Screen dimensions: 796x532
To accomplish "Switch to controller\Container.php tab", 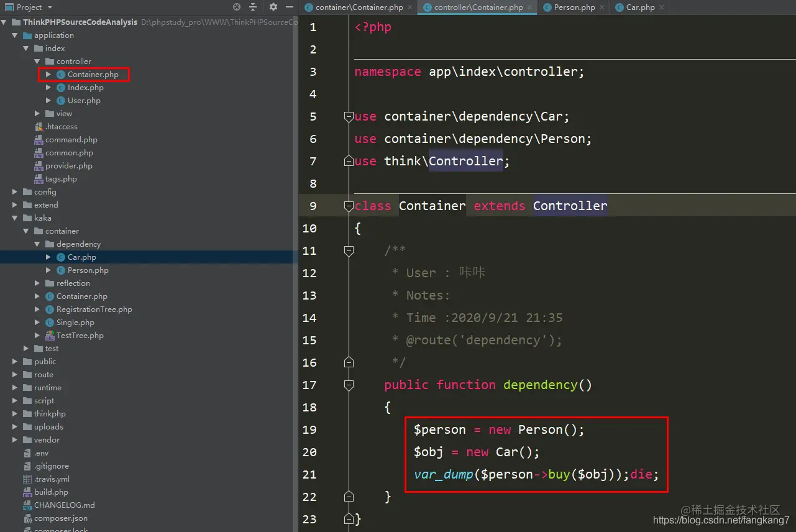I will click(x=478, y=7).
